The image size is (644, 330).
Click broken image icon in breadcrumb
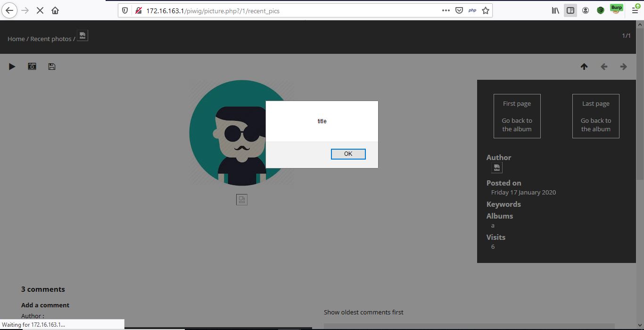pyautogui.click(x=83, y=35)
